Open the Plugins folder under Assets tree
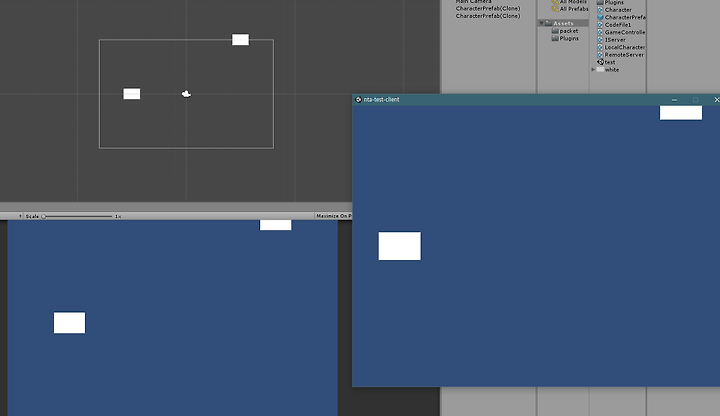 pyautogui.click(x=565, y=39)
